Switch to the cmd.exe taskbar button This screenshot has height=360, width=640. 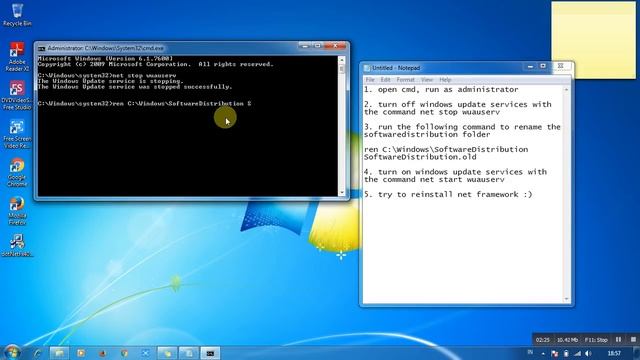click(x=210, y=353)
